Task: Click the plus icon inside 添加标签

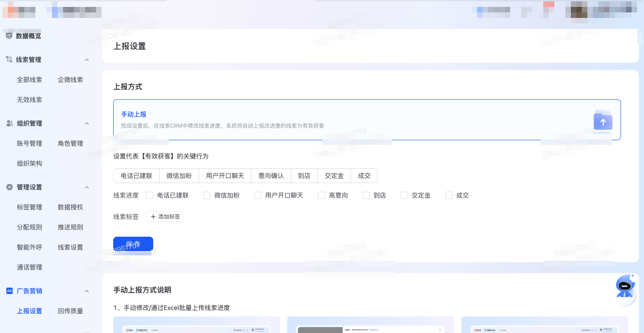Action: pyautogui.click(x=154, y=216)
